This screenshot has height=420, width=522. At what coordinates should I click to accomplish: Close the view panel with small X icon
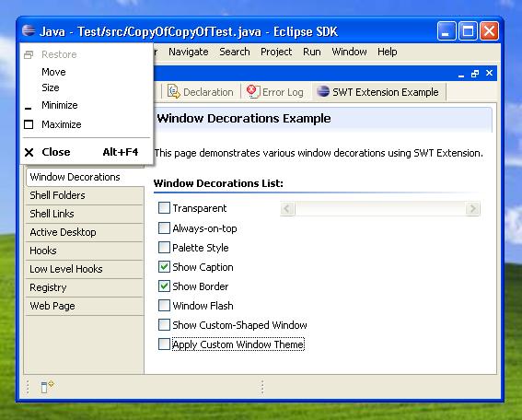pos(489,73)
